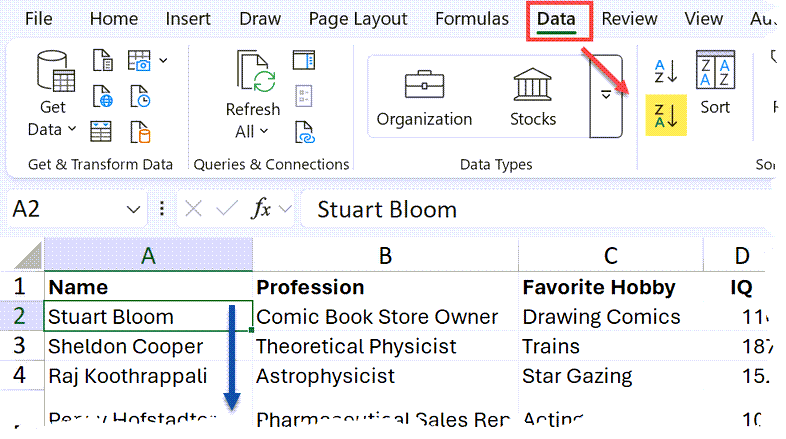Click the Name header cell
Screen dimensions: 786x439
pos(148,287)
